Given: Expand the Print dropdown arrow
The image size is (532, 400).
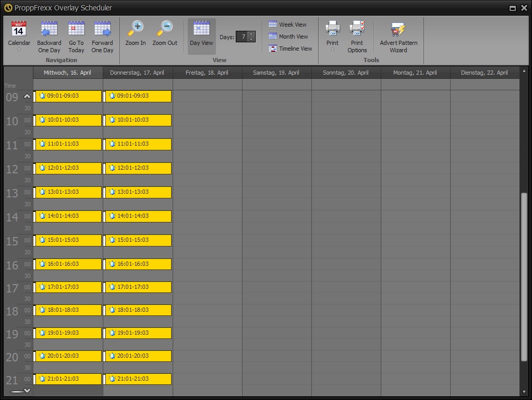Looking at the screenshot, I should point(332,50).
